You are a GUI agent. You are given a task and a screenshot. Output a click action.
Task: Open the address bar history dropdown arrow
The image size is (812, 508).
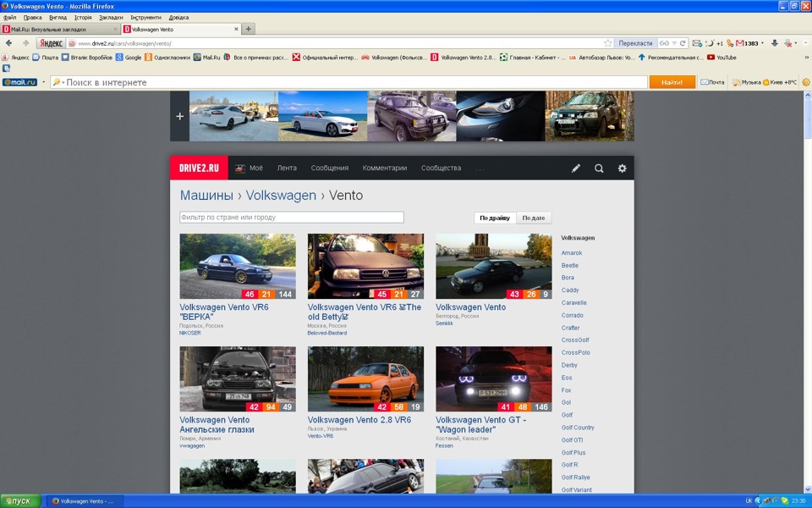click(674, 43)
